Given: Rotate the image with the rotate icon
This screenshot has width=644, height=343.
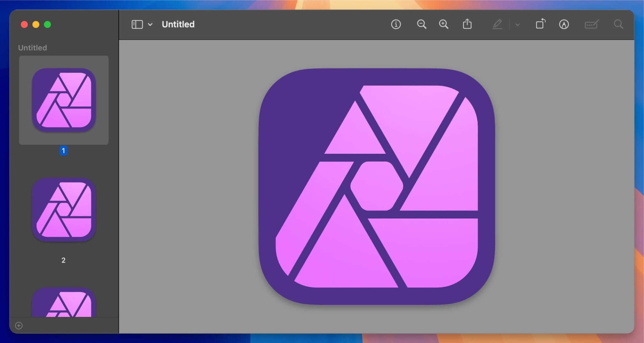Looking at the screenshot, I should pyautogui.click(x=540, y=24).
